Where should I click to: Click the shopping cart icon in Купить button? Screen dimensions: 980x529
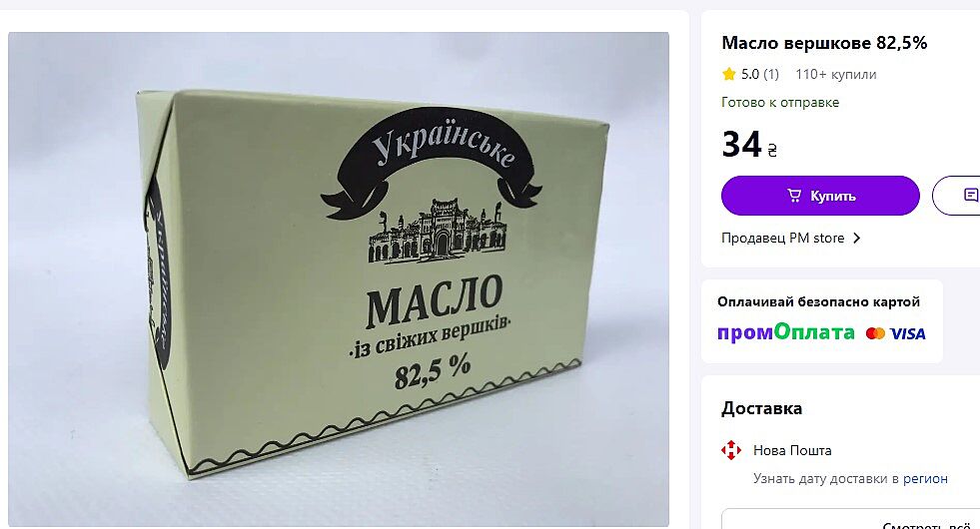pyautogui.click(x=794, y=196)
